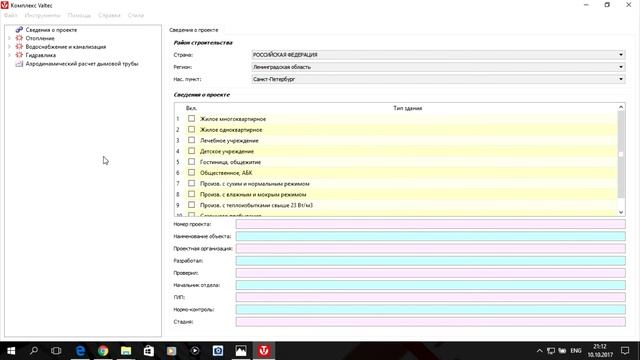Open the Помощь menu

coord(79,16)
